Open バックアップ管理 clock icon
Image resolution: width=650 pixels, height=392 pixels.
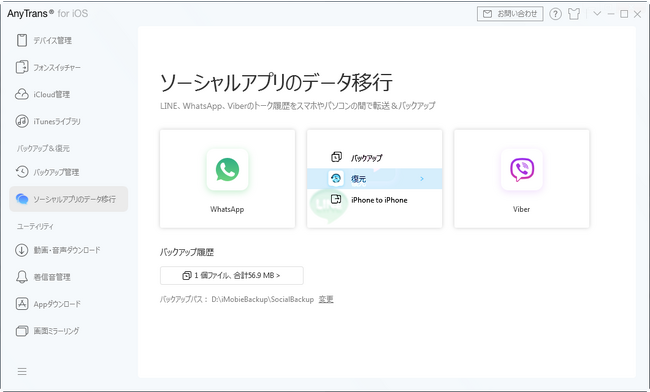tap(22, 172)
